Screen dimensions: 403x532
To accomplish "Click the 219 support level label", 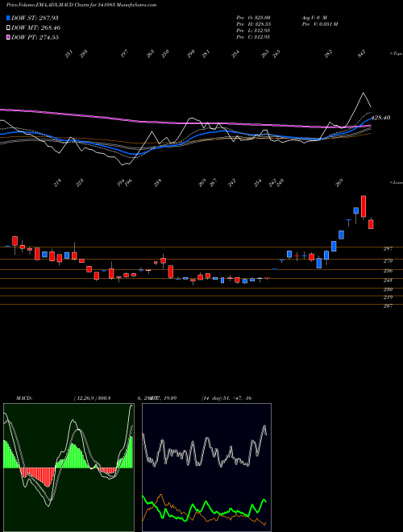I will click(x=388, y=297).
